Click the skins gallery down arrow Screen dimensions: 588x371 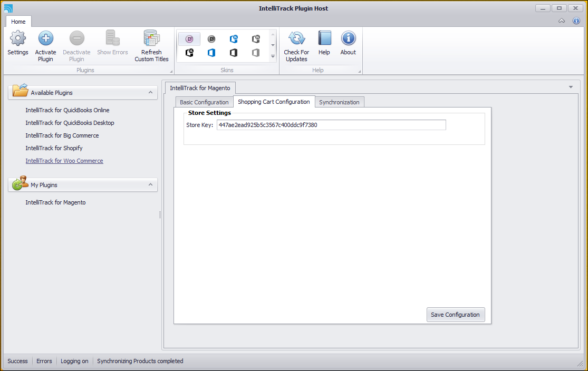click(273, 45)
